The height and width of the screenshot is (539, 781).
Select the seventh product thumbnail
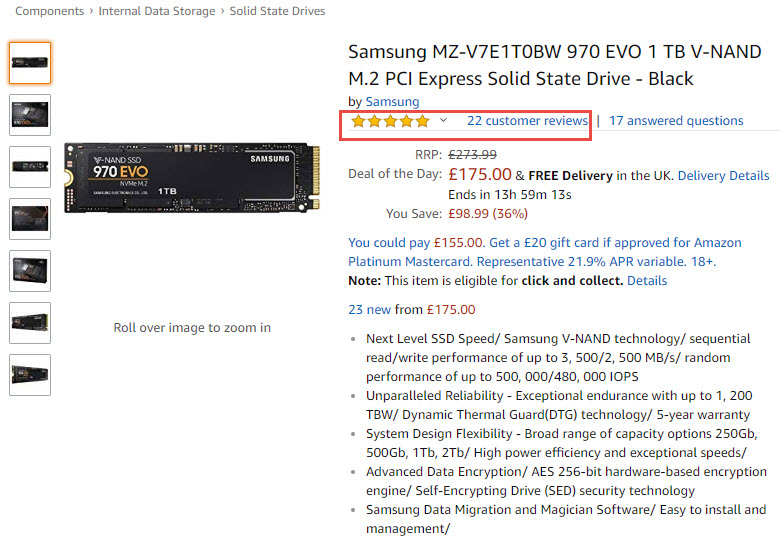pyautogui.click(x=30, y=374)
